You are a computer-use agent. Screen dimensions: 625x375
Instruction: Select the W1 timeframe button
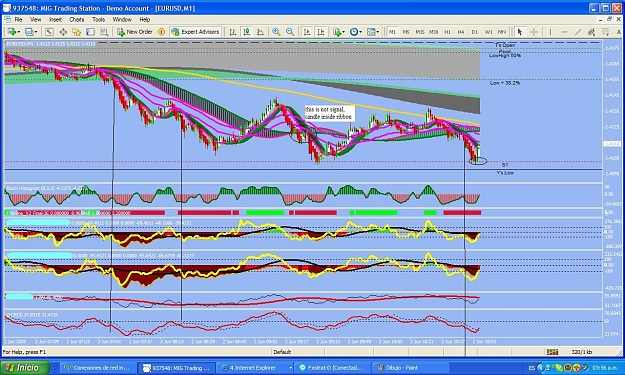[488, 32]
